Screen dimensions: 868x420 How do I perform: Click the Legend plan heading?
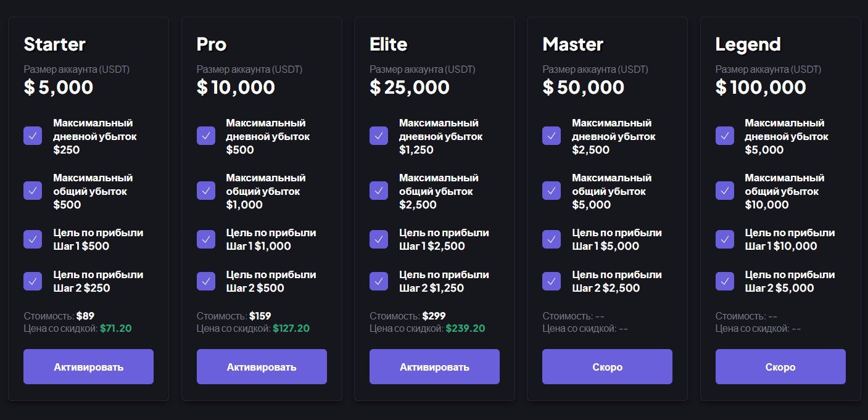coord(748,44)
